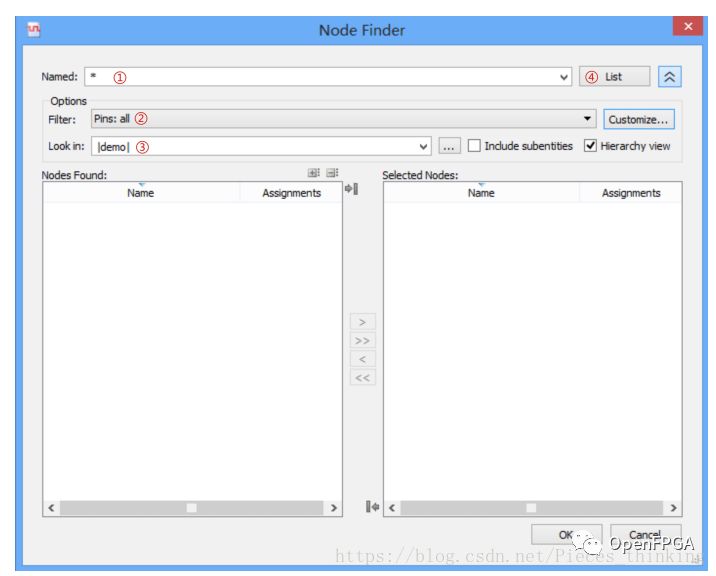716x576 pixels.
Task: Collapse options with the double-chevron button
Action: [x=669, y=77]
